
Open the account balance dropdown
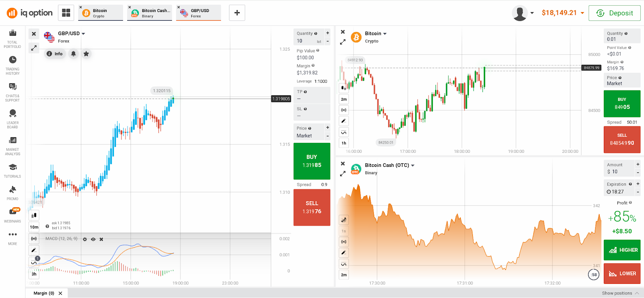[x=563, y=13]
